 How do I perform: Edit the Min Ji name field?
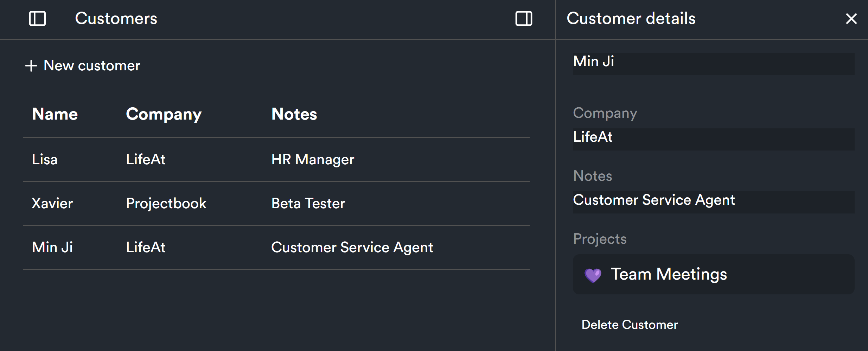713,63
